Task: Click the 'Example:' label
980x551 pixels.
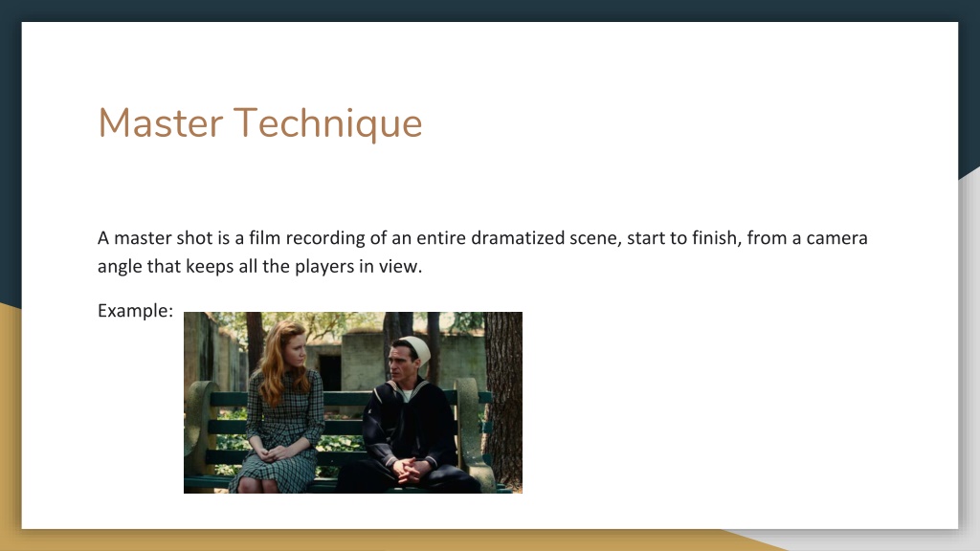Action: pos(135,311)
